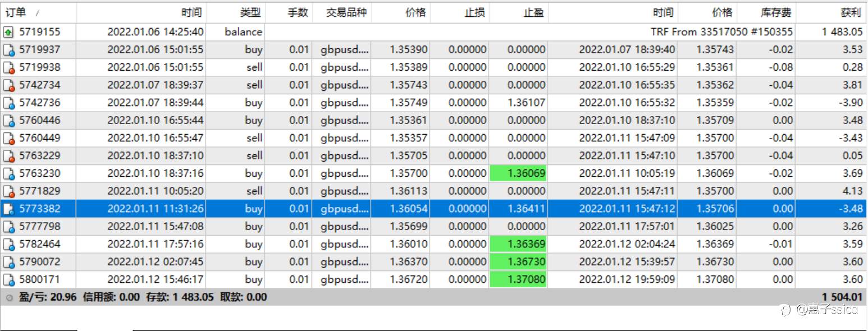
Task: Click the close price '1.36025'
Action: click(x=715, y=227)
